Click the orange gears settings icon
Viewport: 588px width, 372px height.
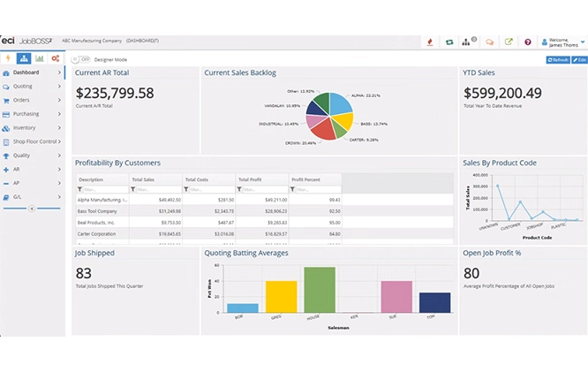pos(56,58)
